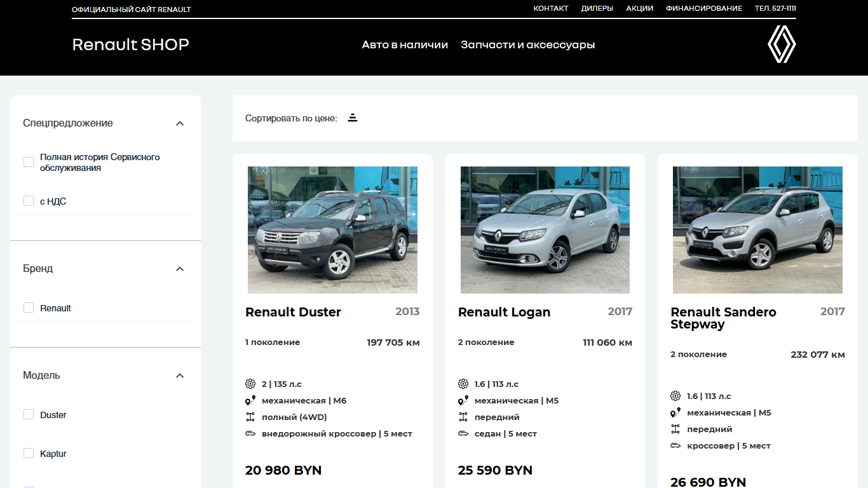This screenshot has height=488, width=868.
Task: Click the 111 060 км mileage value
Action: coord(607,342)
